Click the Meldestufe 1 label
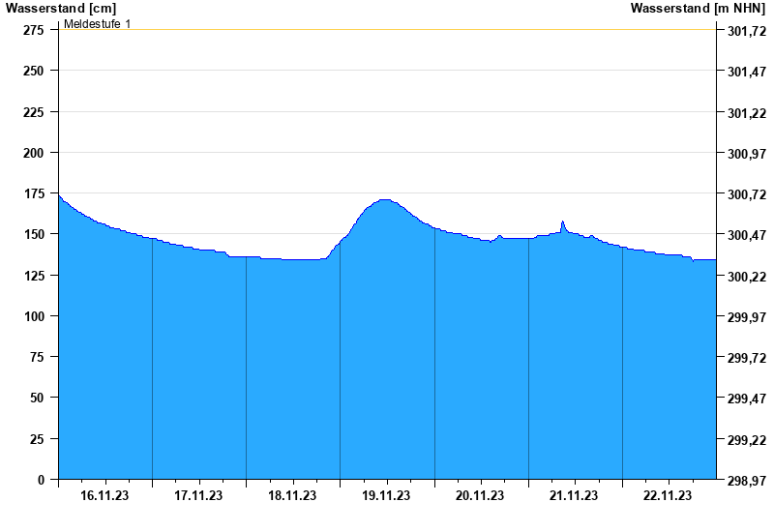Image resolution: width=774 pixels, height=532 pixels. pyautogui.click(x=98, y=23)
